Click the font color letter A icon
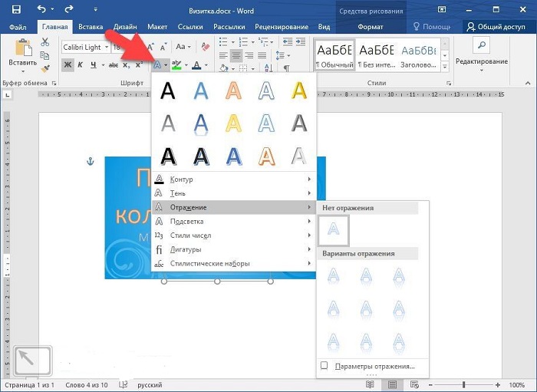This screenshot has height=392, width=537. (196, 65)
